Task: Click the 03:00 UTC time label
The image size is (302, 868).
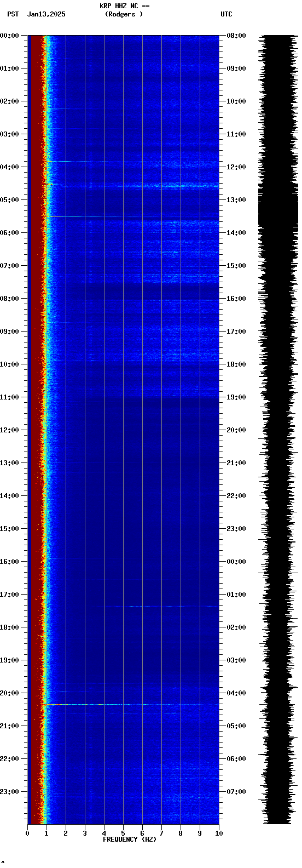Action: [236, 660]
